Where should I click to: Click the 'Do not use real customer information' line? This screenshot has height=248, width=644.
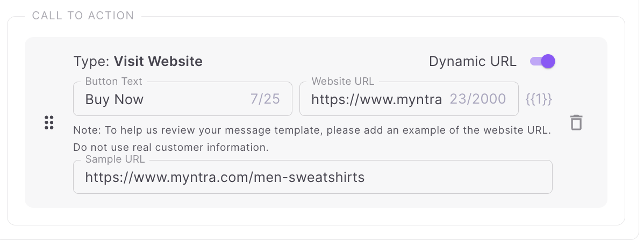(170, 147)
